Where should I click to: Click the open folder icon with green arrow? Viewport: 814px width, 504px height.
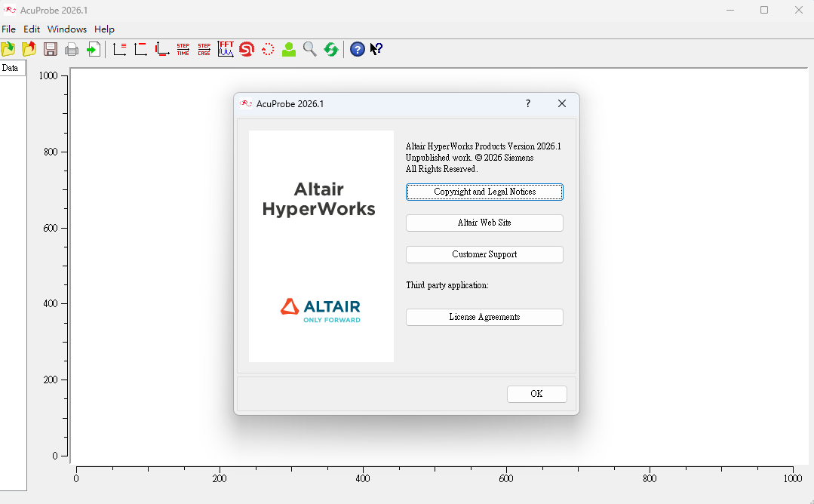coord(8,49)
